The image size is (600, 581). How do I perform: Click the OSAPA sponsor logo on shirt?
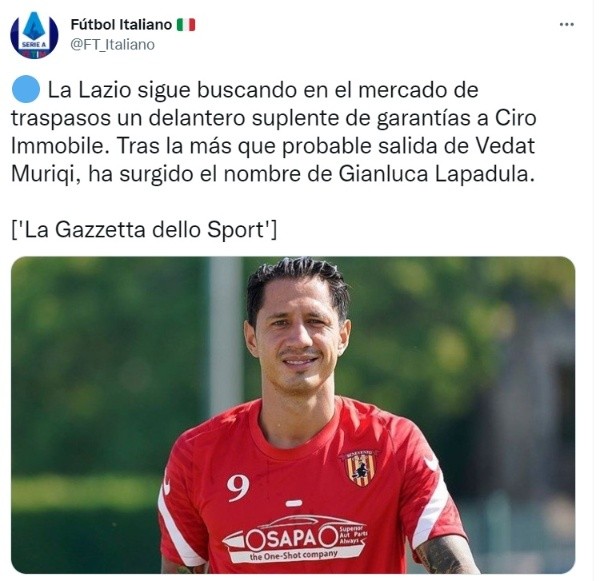click(x=295, y=539)
